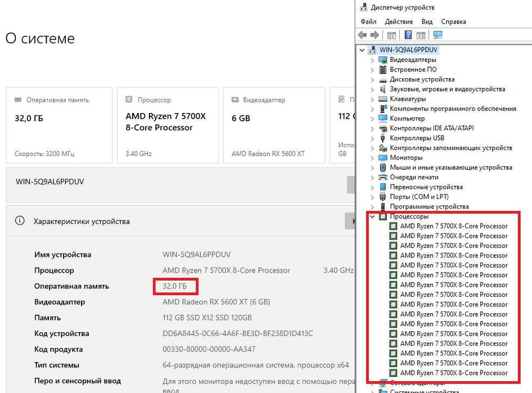Click the О системе heading
The image size is (532, 393).
(x=40, y=38)
